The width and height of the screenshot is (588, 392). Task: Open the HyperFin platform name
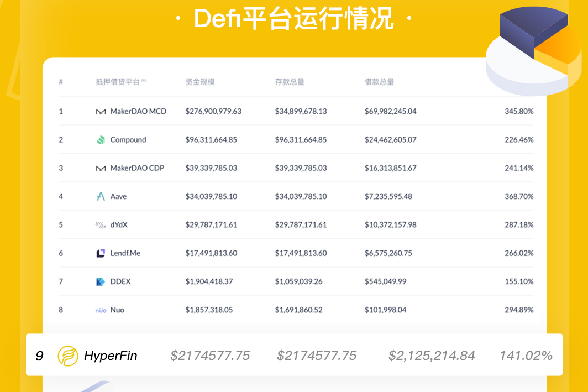[x=111, y=356]
